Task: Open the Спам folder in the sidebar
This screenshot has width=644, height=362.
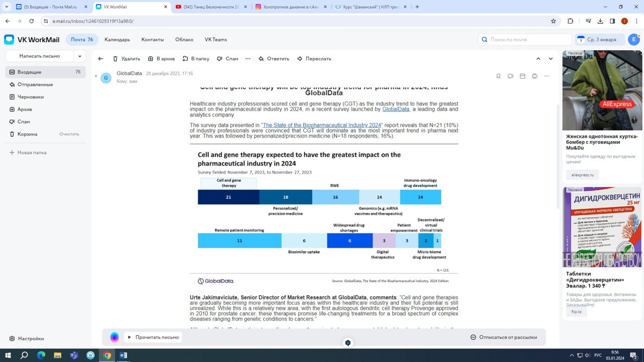Action: coord(45,122)
